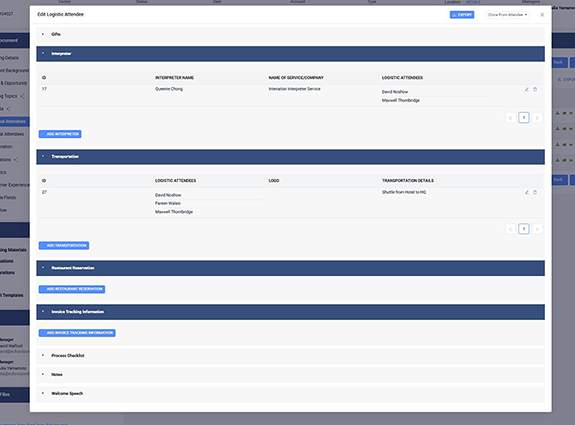
Task: Select page 1 in Transportation pagination
Action: click(524, 229)
